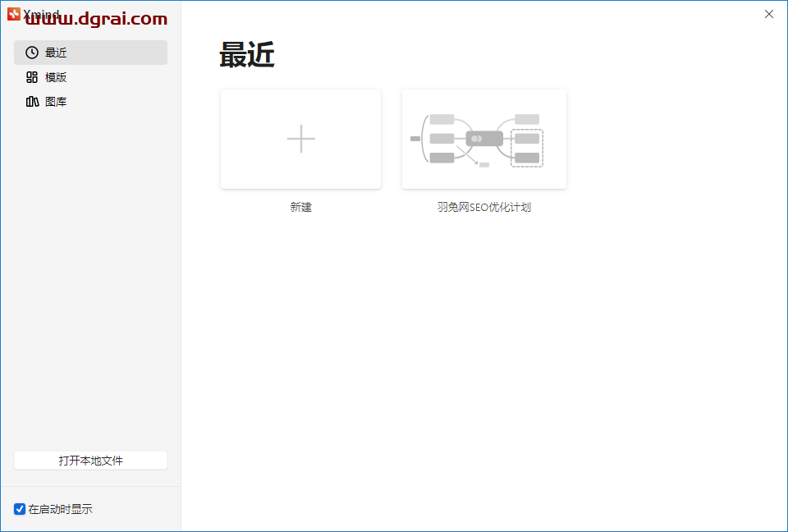Close the Xmind startup window
Viewport: 788px width, 532px height.
(x=768, y=14)
